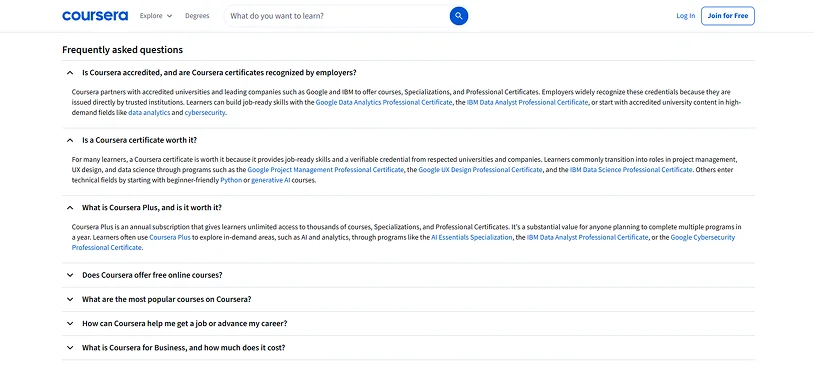Open the IBM Data Analyst link in Coursera Plus answer
The width and height of the screenshot is (814, 373).
[x=587, y=237]
